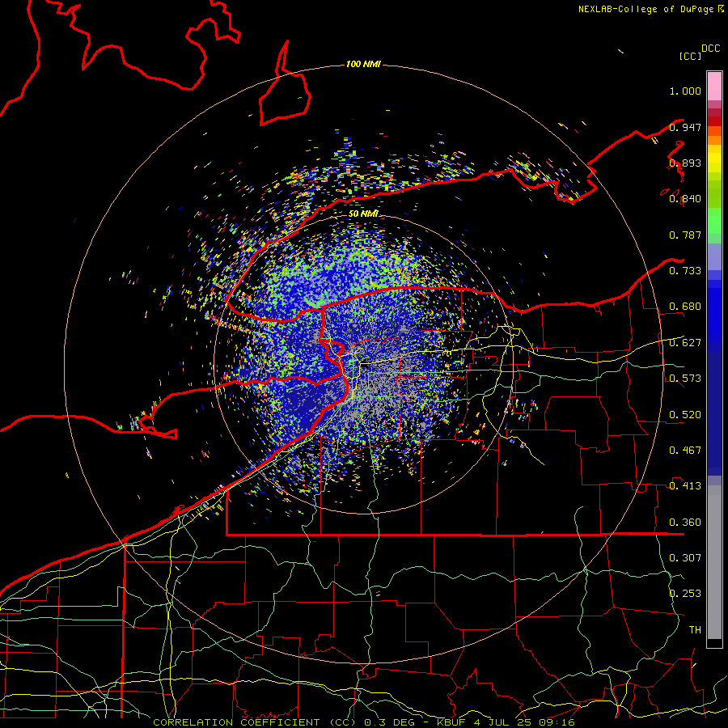Click the 0.307 scale value

pos(685,558)
